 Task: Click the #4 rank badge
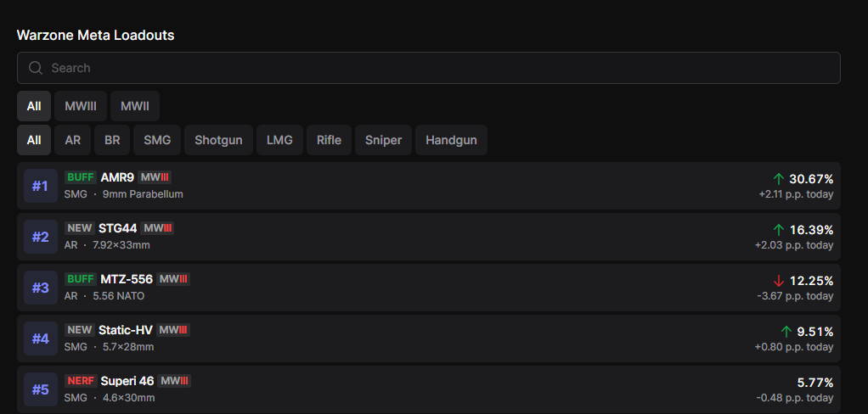coord(41,338)
